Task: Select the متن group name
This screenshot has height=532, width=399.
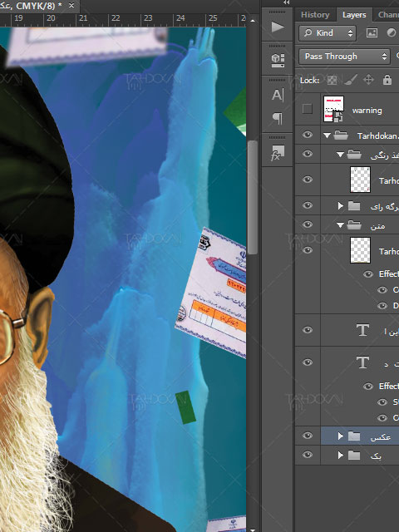Action: click(378, 226)
